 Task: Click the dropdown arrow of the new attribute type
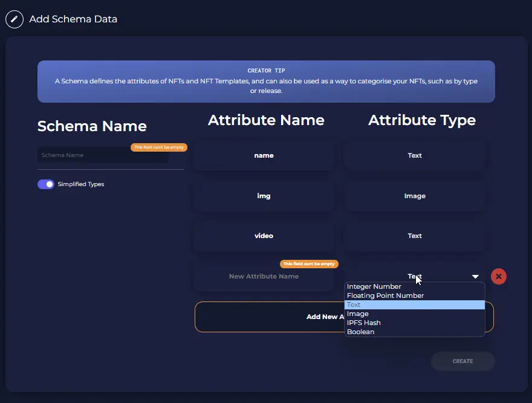475,277
